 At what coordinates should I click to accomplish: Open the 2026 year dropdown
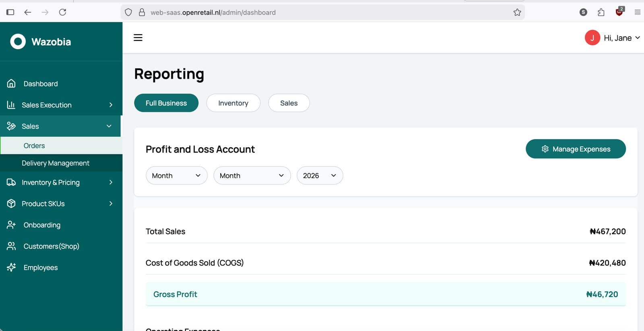point(320,176)
